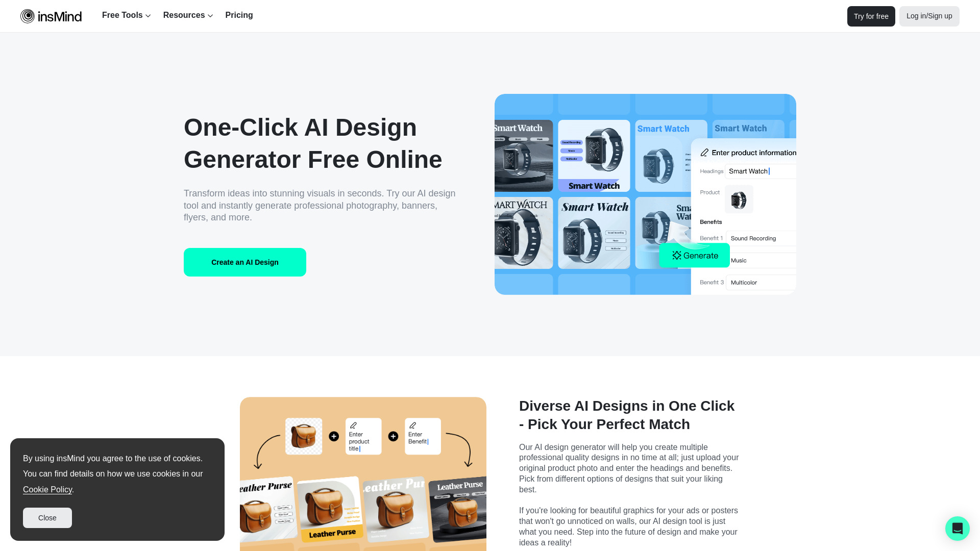
Task: Expand the Resources menu
Action: click(188, 15)
